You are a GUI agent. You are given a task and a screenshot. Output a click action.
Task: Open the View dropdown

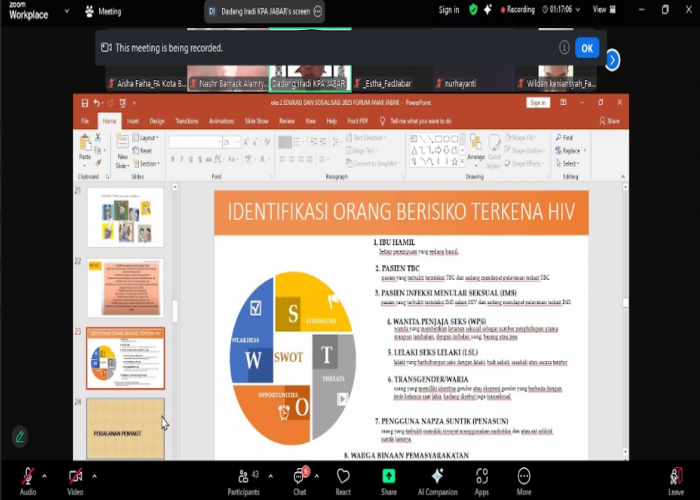click(x=601, y=10)
